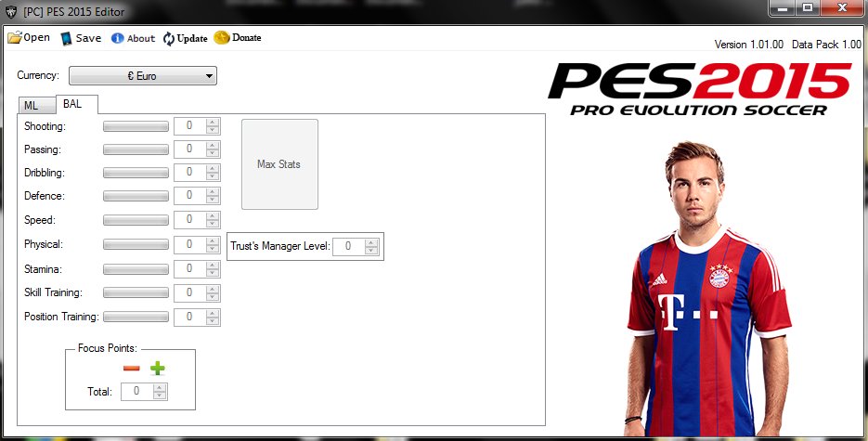Open the About info icon
868x441 pixels.
point(117,38)
